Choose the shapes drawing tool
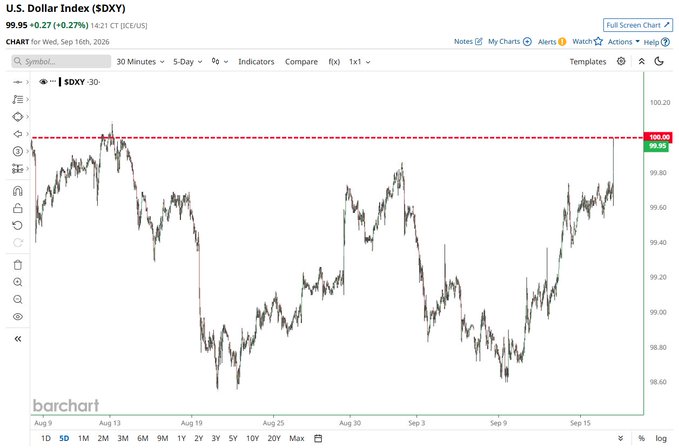Image resolution: width=679 pixels, height=448 pixels. click(17, 116)
